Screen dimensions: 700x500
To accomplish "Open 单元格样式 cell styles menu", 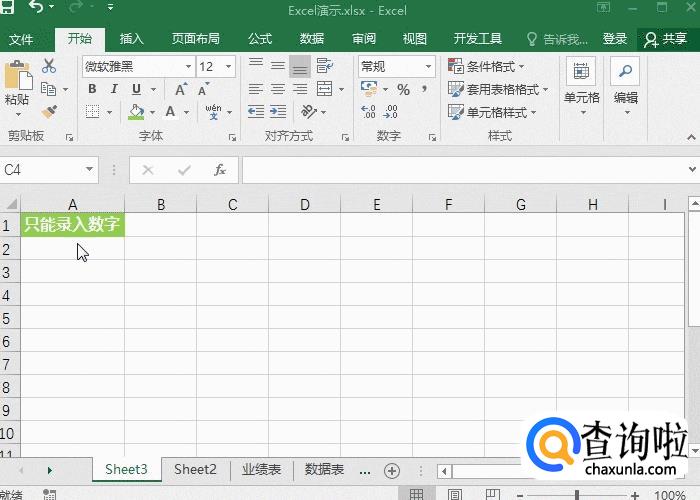I will point(492,112).
